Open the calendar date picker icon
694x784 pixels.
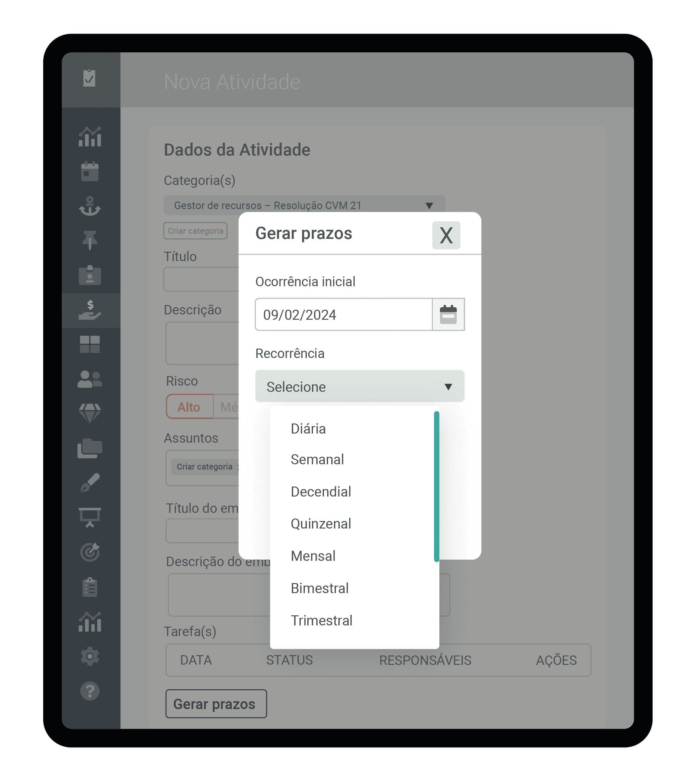448,314
